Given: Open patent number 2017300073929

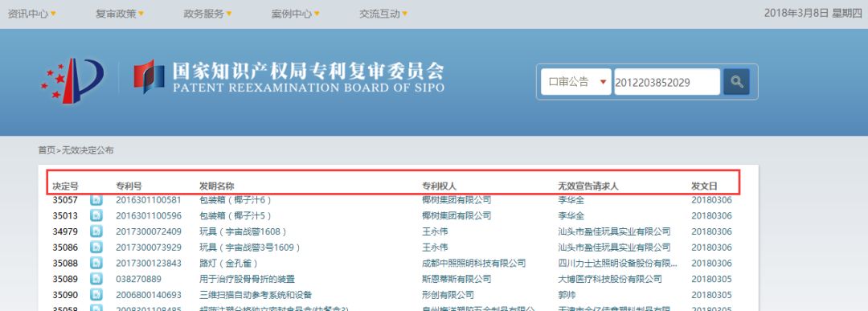Looking at the screenshot, I should coord(149,248).
